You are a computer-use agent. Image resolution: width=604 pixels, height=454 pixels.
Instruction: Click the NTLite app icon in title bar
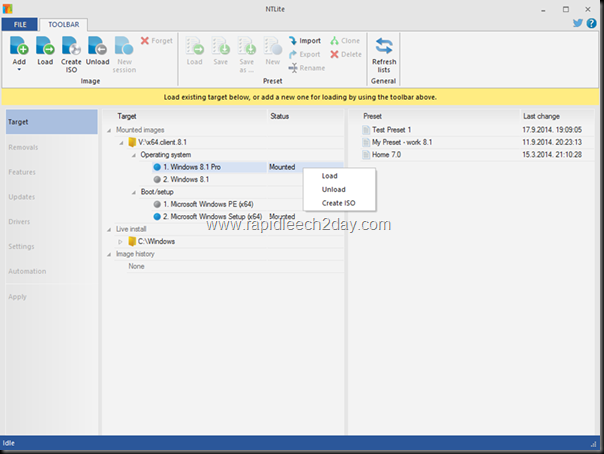7,8
